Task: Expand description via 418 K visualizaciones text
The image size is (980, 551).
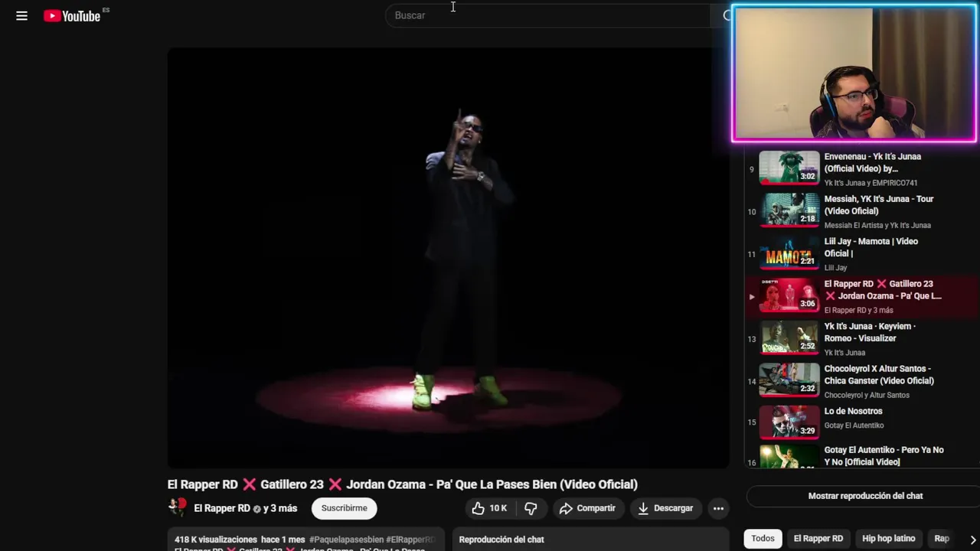Action: click(216, 540)
